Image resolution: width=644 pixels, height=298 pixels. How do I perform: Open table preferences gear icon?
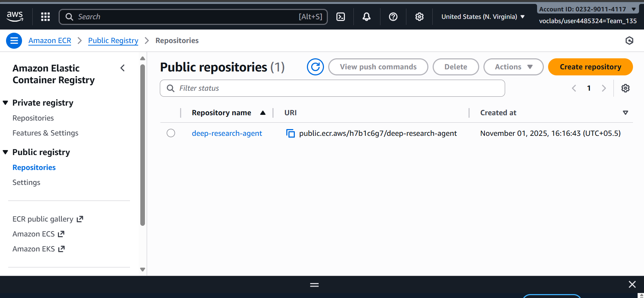626,88
